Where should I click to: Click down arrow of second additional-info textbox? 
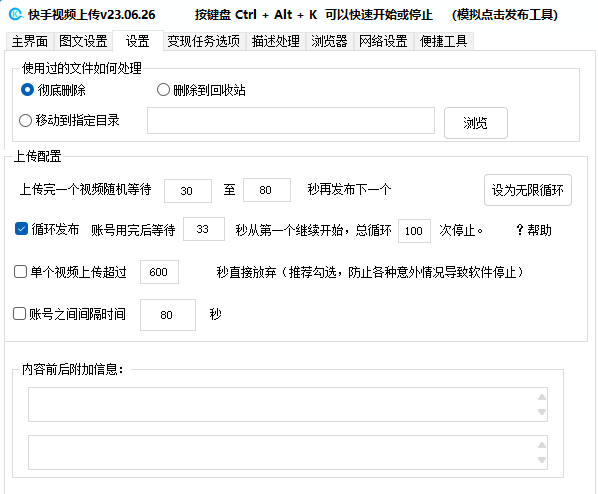[x=542, y=460]
